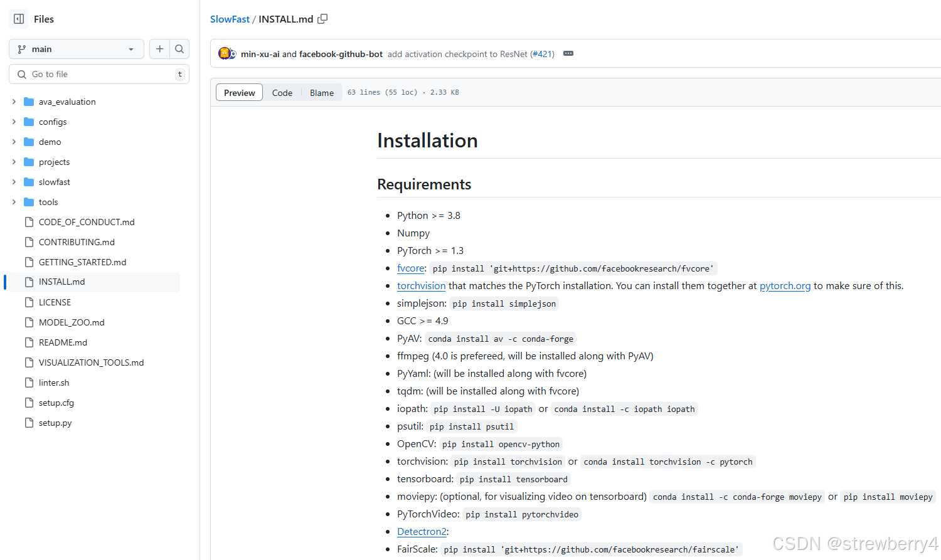Open pull request #421 link
This screenshot has height=560, width=941.
click(543, 54)
